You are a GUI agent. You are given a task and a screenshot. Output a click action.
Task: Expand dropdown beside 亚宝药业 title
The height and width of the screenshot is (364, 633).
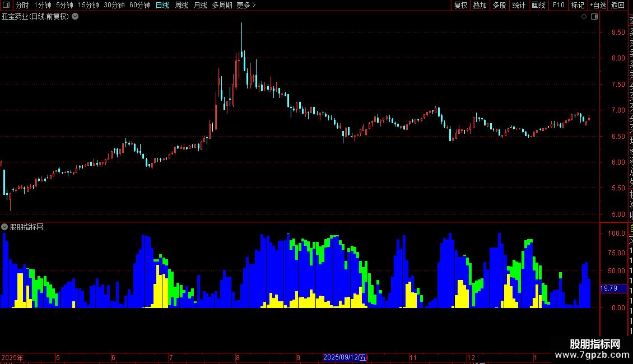(x=75, y=17)
